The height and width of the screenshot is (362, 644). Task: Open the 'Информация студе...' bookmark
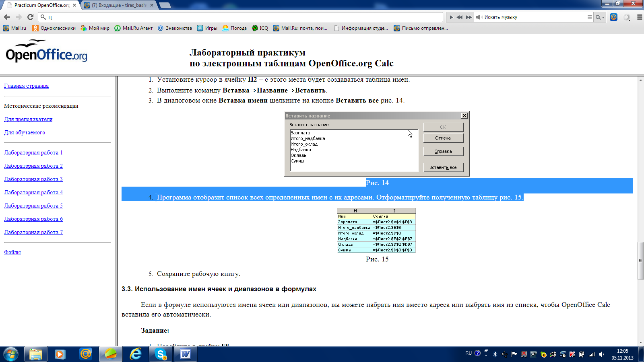pos(361,28)
